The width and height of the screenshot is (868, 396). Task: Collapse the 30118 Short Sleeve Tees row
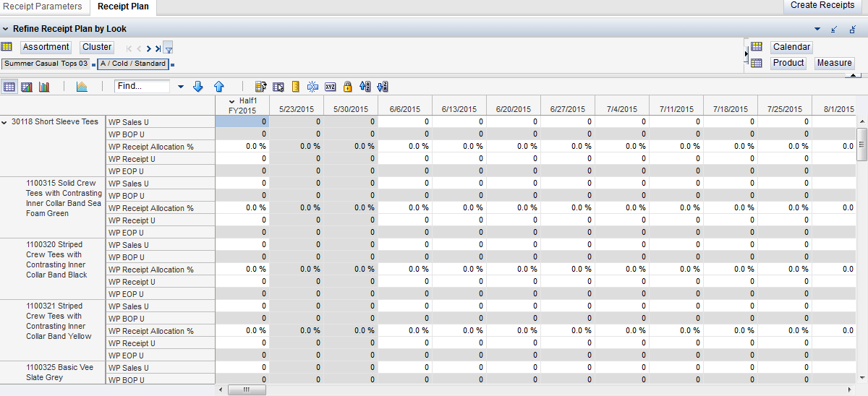[5, 122]
